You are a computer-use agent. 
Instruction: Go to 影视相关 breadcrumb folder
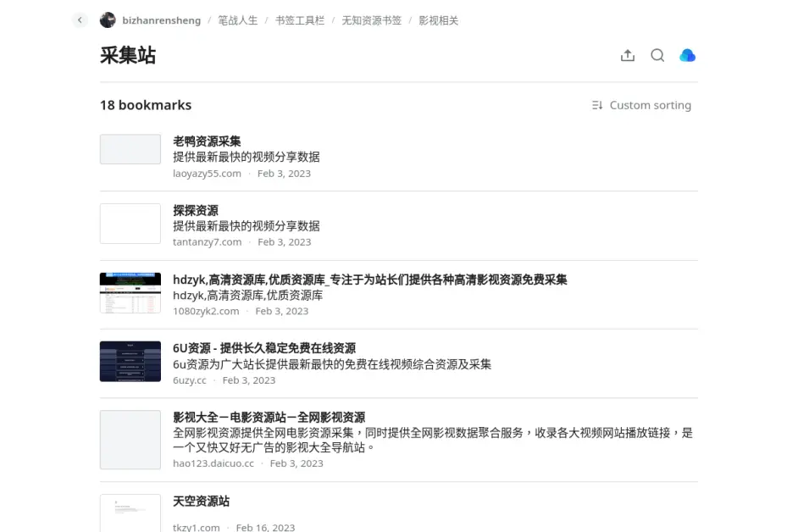[438, 20]
